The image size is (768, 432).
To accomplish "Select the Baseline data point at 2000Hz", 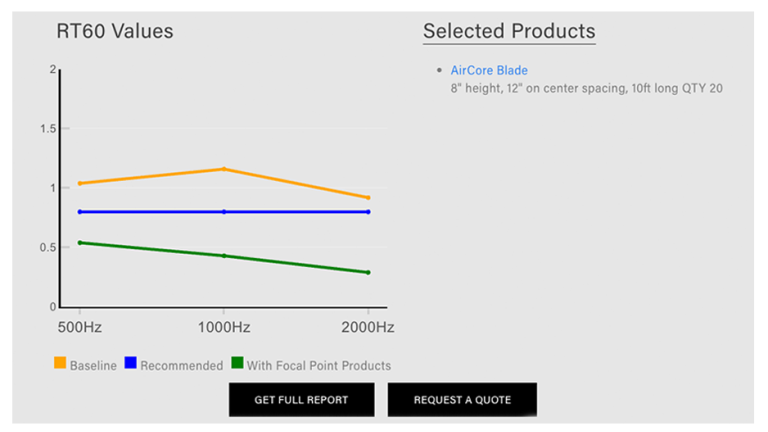I will click(368, 198).
